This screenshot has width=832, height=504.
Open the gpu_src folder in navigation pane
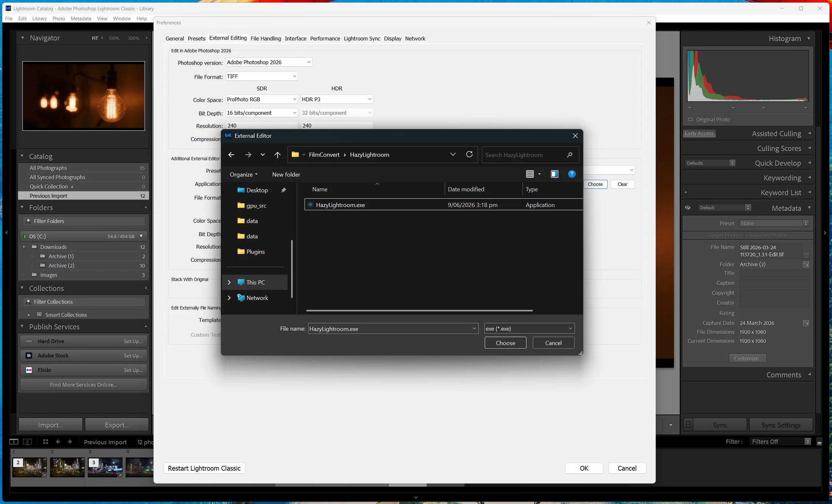click(x=256, y=206)
